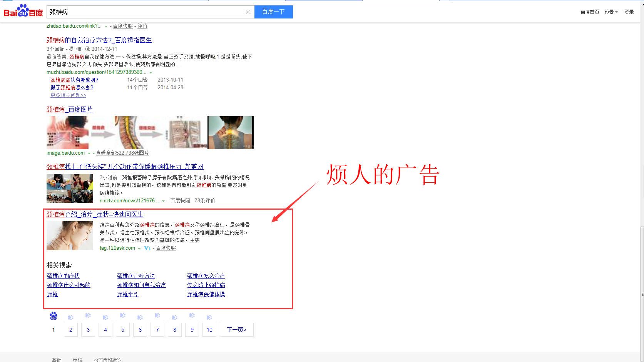Open the woman holding neck thumbnail
644x362 pixels.
click(x=70, y=235)
